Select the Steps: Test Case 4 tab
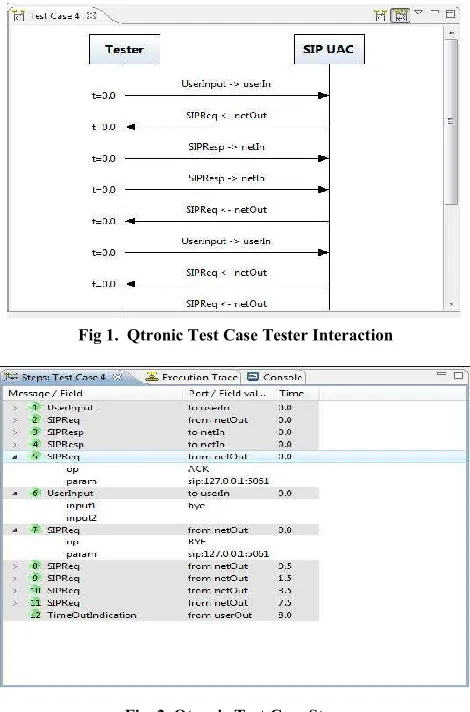Viewport: 470px width, 712px height. click(64, 377)
